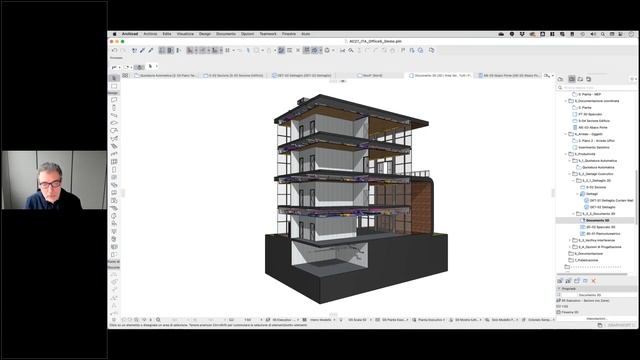Viewport: 640px width, 360px height.
Task: Collapse 4_Arredo - Oggetti folder
Action: 566,134
